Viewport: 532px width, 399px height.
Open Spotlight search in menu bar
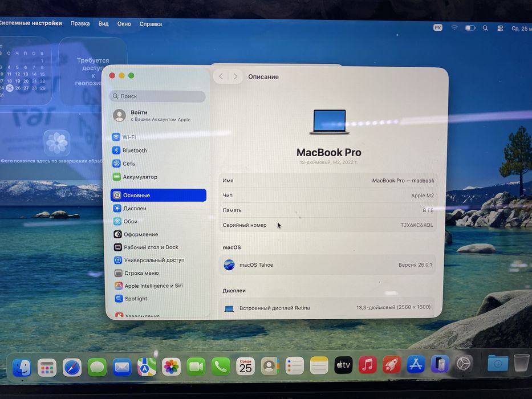coord(485,28)
